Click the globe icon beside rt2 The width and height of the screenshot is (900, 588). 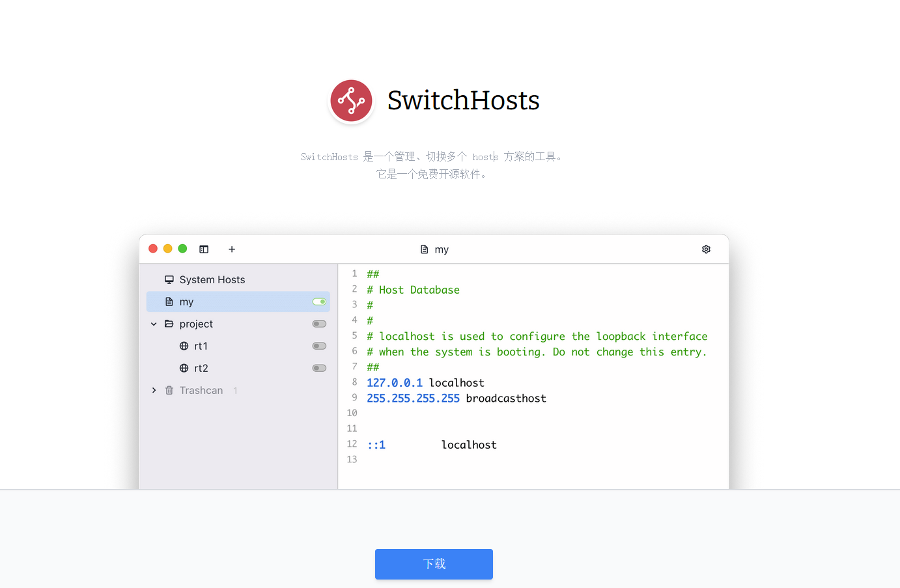pyautogui.click(x=184, y=368)
